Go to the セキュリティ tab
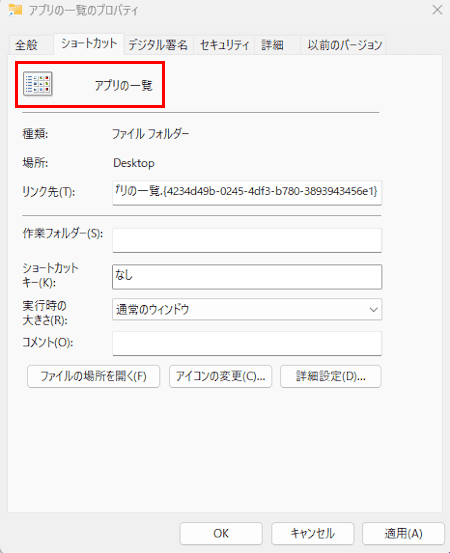This screenshot has width=450, height=553. [224, 45]
